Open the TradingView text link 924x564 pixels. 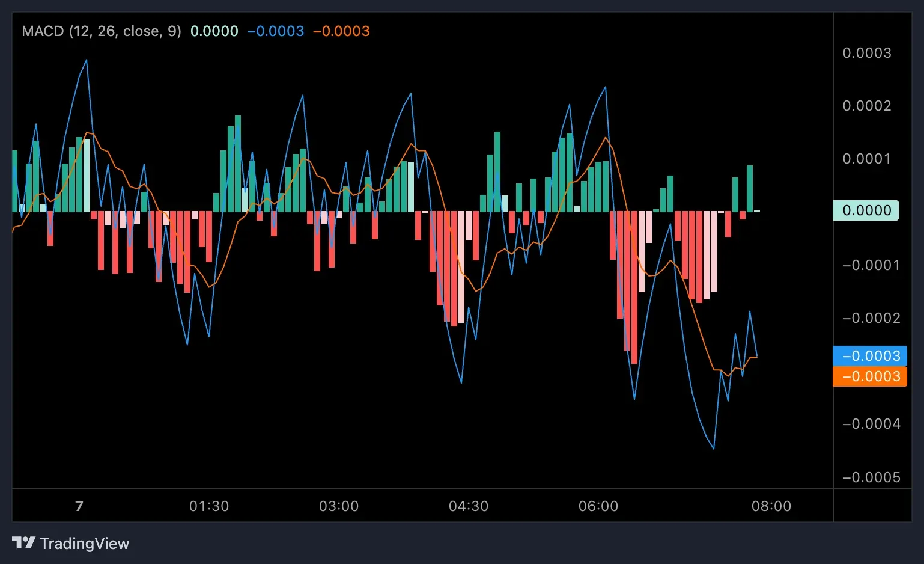84,544
